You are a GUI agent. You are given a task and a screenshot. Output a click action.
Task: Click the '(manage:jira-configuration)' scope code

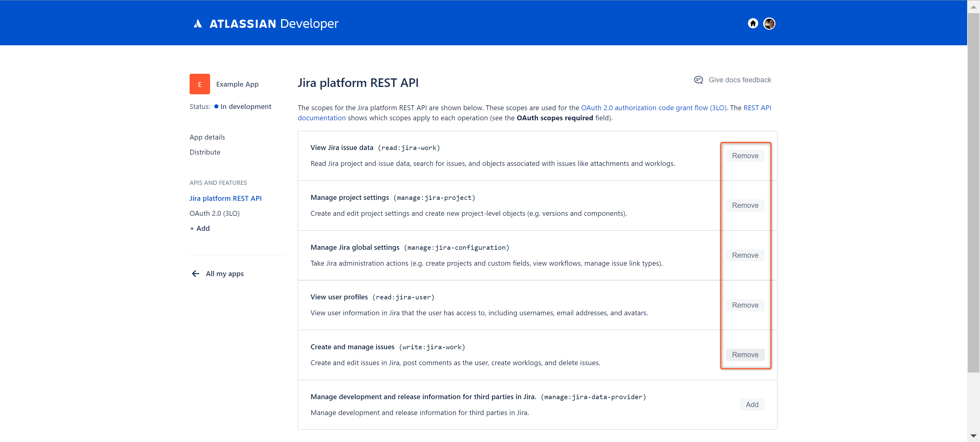457,248
